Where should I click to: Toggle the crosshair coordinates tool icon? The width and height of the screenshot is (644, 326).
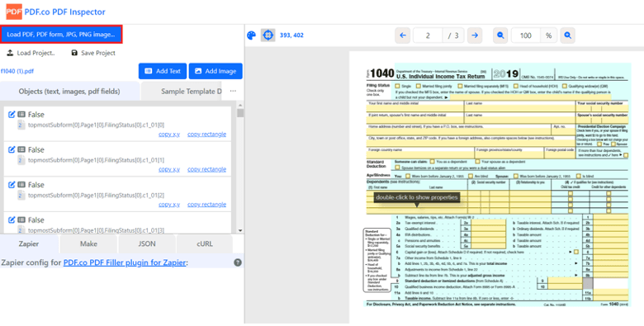[268, 35]
